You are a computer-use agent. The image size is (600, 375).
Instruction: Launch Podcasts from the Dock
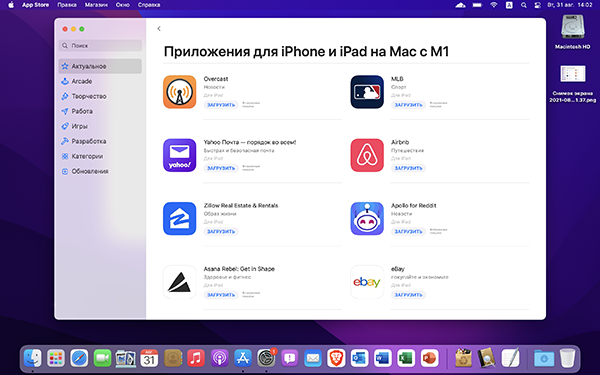pos(219,359)
